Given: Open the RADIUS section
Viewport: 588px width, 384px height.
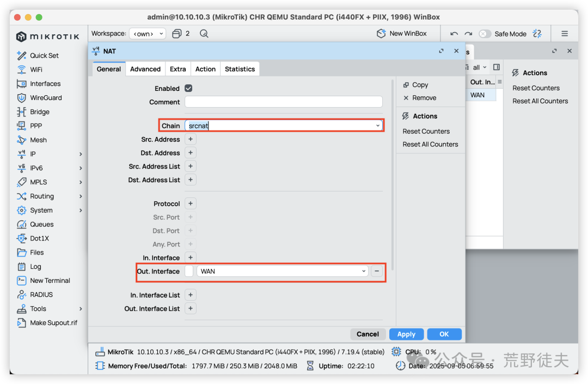Looking at the screenshot, I should tap(35, 294).
